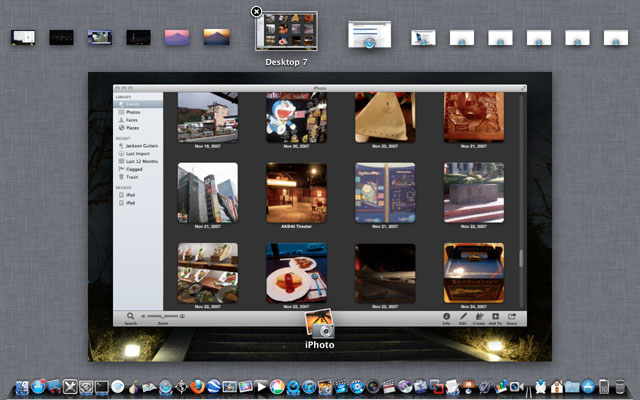Select Photos in iPhoto Library sidebar
Image resolution: width=640 pixels, height=400 pixels.
[x=138, y=112]
